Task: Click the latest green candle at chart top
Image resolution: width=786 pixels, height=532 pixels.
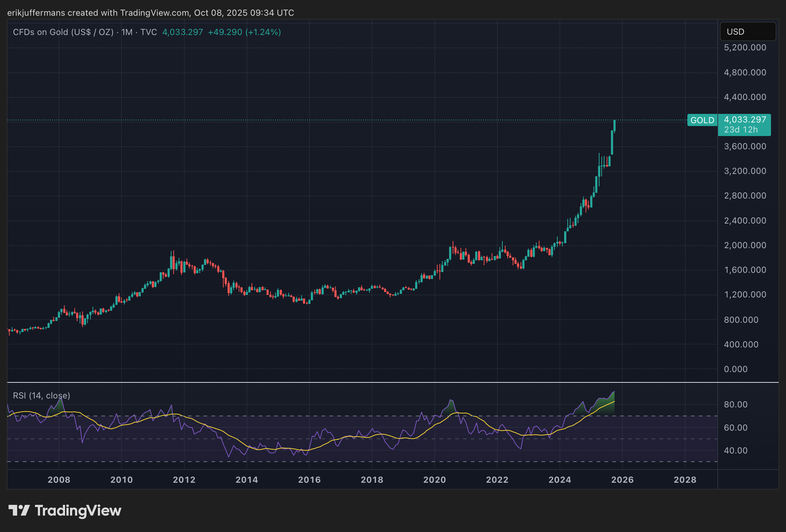Action: click(x=615, y=126)
